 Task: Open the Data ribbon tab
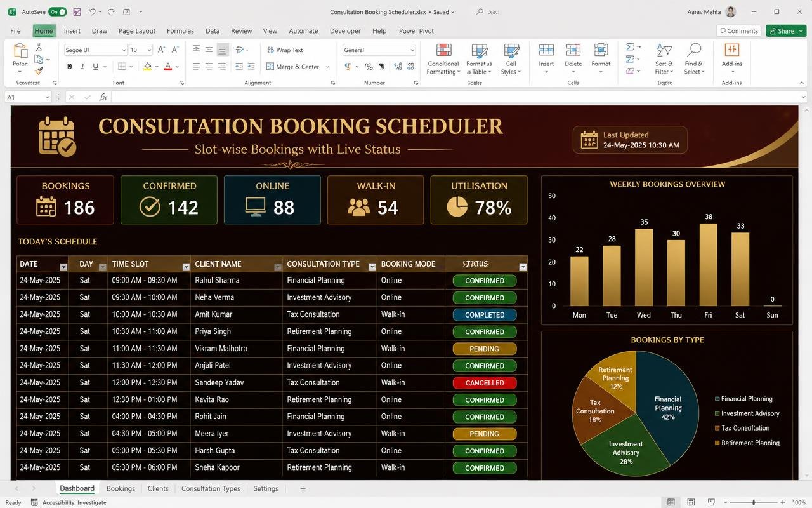pos(213,30)
